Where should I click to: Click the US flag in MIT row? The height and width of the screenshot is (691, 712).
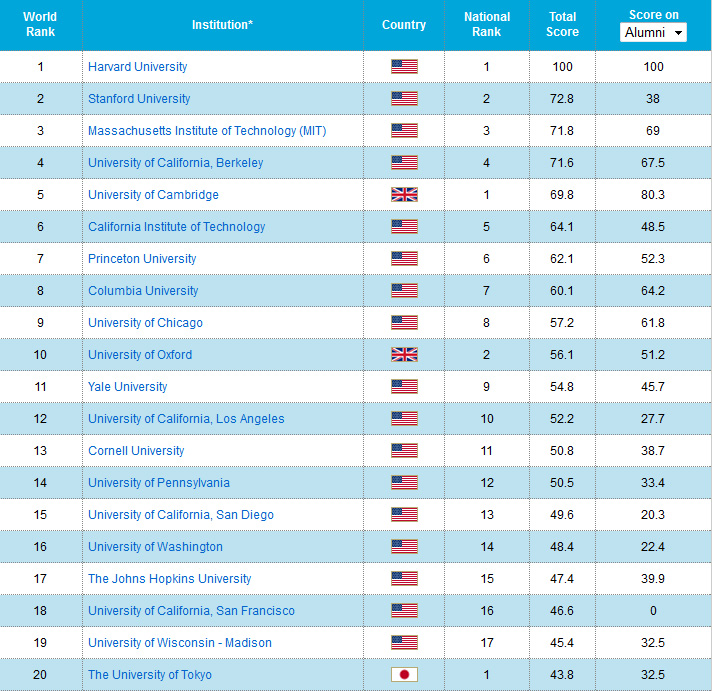coord(404,131)
